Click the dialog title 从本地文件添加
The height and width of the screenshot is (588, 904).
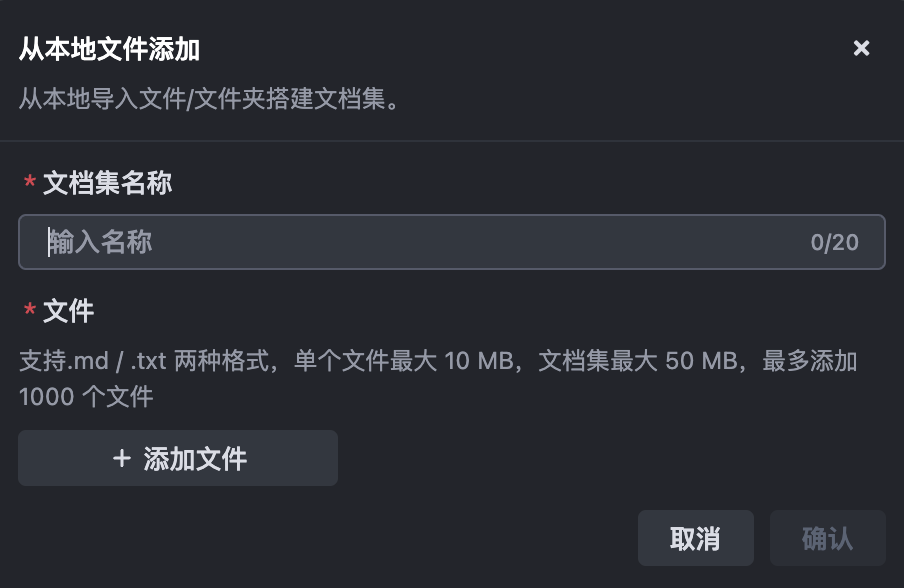(110, 48)
